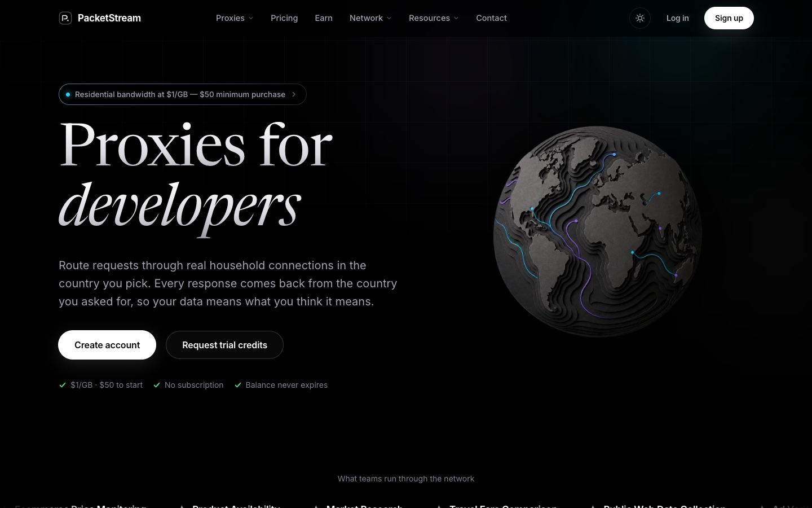The image size is (812, 508).
Task: Toggle the light/dark theme sun icon
Action: [x=640, y=18]
